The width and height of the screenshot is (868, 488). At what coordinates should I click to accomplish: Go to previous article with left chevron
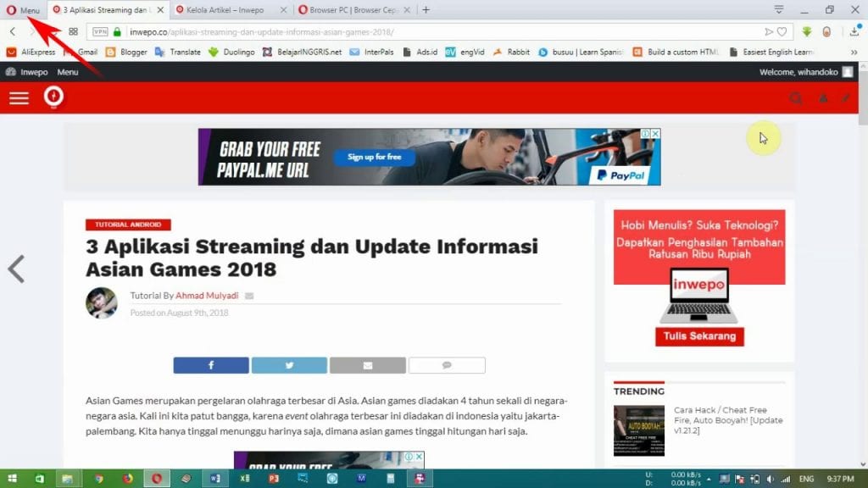16,269
